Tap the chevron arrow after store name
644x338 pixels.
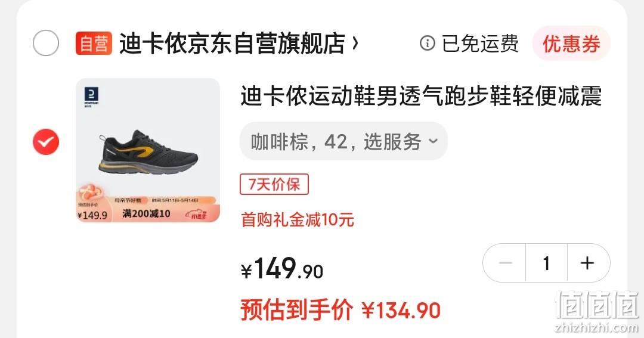[x=355, y=43]
